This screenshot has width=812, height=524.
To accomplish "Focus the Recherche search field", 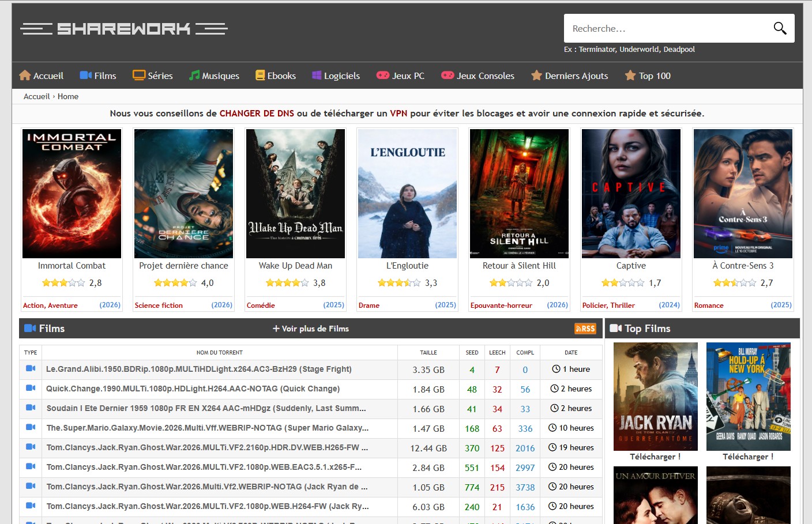I will pyautogui.click(x=669, y=28).
